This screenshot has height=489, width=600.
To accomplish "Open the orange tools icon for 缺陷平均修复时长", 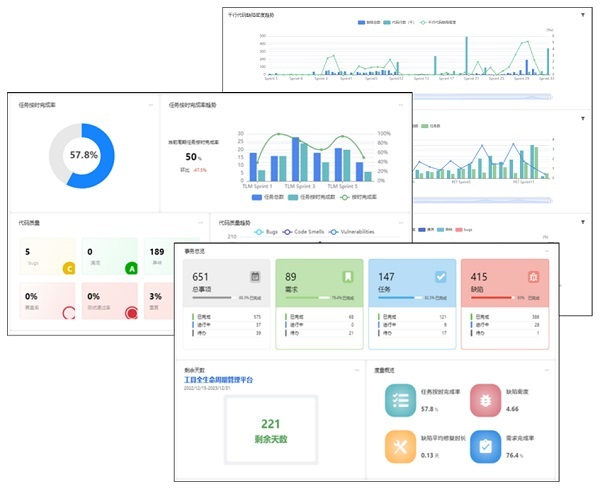I will pyautogui.click(x=400, y=447).
